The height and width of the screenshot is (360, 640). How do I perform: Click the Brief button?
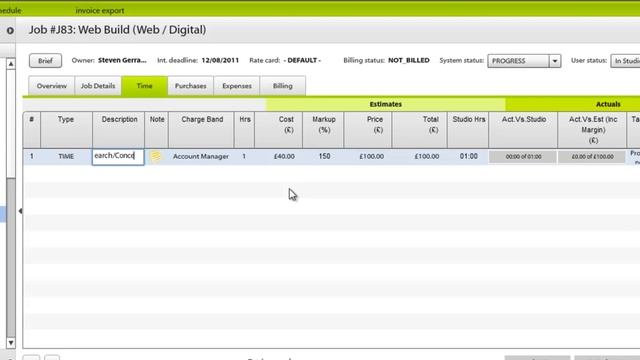[x=45, y=61]
